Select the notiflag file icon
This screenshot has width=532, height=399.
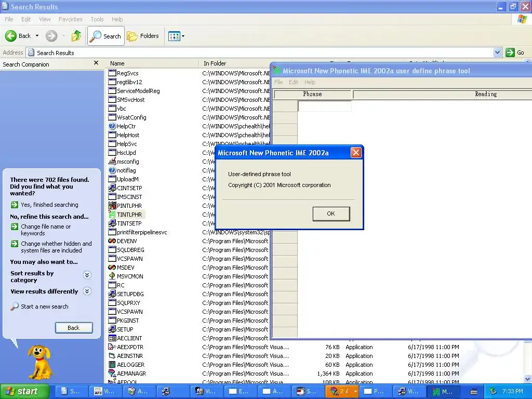tap(112, 170)
